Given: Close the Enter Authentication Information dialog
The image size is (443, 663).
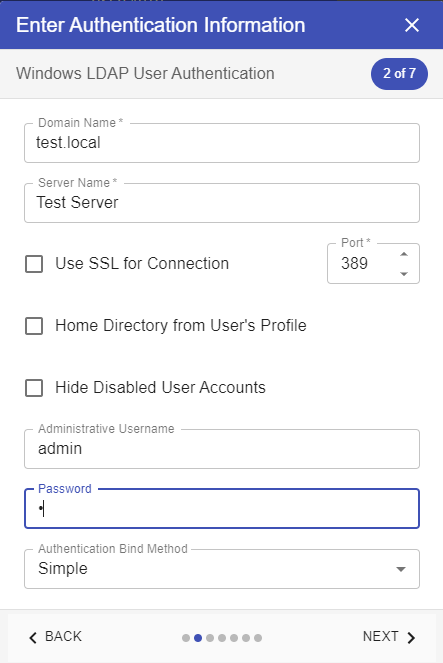Looking at the screenshot, I should (x=412, y=25).
